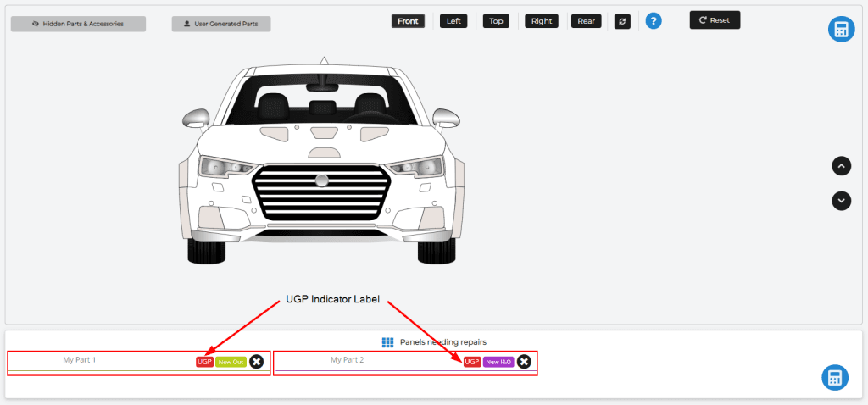
Task: Toggle Hidden Parts & Accessories visibility
Action: click(78, 24)
